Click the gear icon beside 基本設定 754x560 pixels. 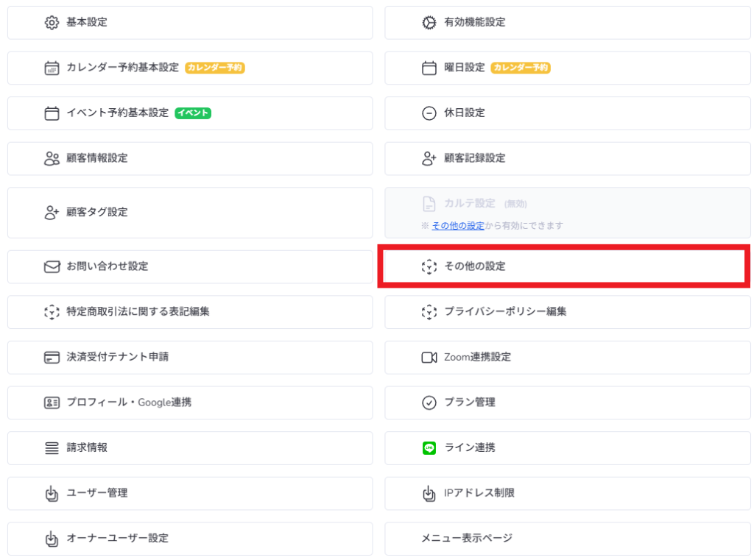point(52,23)
